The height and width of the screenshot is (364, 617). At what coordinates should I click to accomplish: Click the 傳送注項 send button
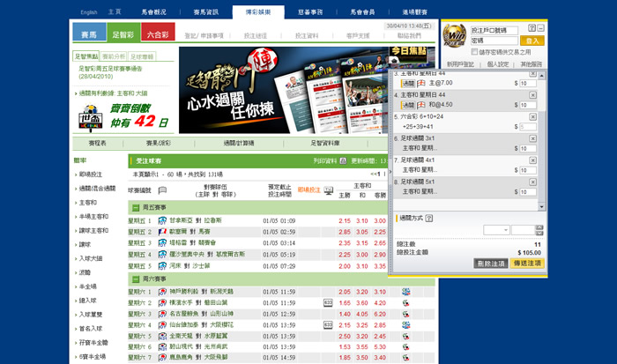[x=527, y=264]
